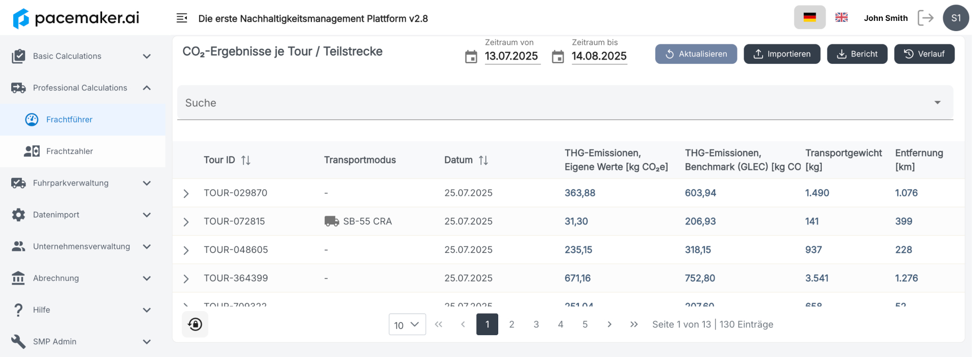This screenshot has width=980, height=357.
Task: Sort the Datum column using arrows icon
Action: pyautogui.click(x=483, y=160)
